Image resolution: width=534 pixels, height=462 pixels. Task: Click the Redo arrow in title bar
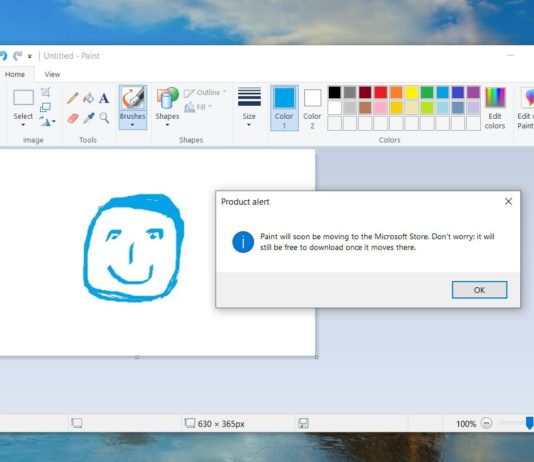tap(18, 56)
